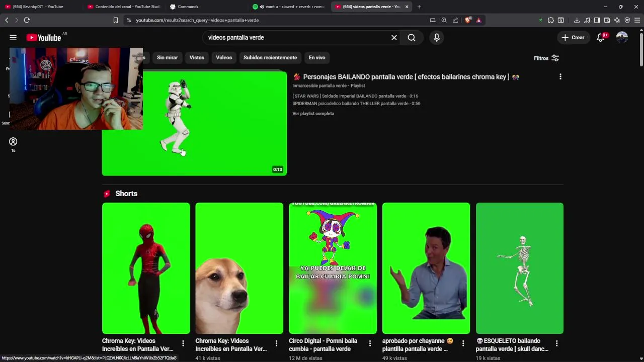Open the Crear upload menu
Image resolution: width=644 pixels, height=362 pixels.
(573, 38)
